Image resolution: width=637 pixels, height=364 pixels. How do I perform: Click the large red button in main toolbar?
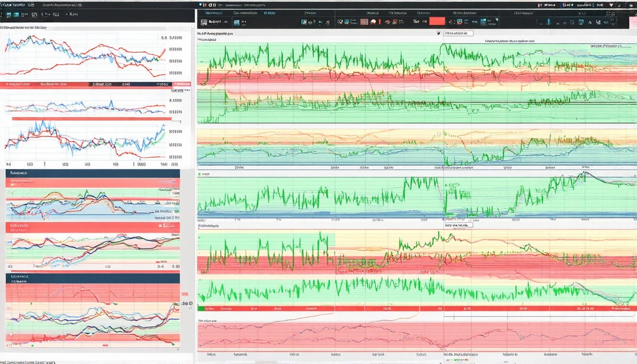click(437, 21)
